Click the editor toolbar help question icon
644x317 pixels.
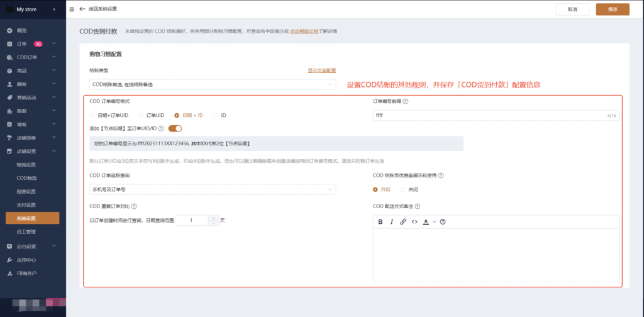coord(443,222)
